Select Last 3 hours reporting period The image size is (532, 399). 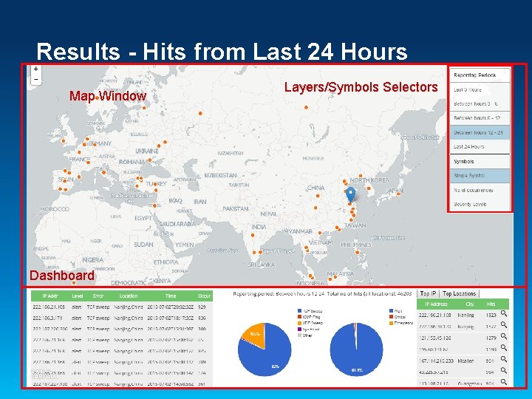tap(480, 89)
